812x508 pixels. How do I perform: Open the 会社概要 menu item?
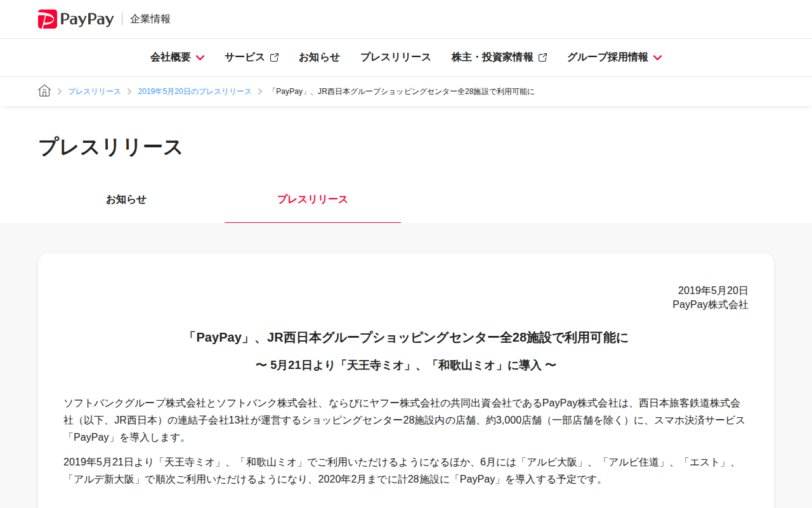tap(171, 57)
